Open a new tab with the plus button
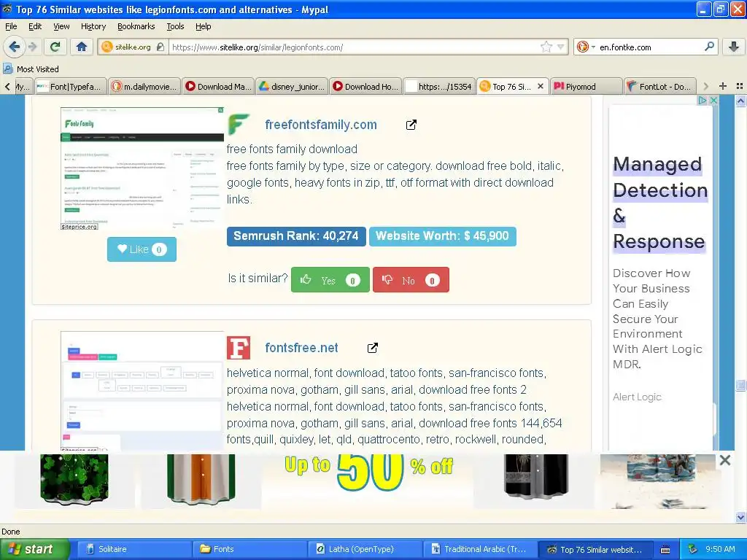Viewport: 747px width, 560px height. click(723, 86)
